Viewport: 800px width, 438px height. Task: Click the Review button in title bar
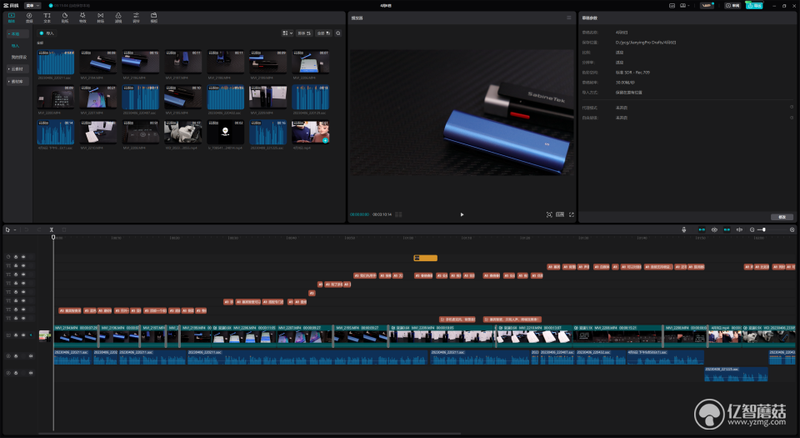coord(733,6)
